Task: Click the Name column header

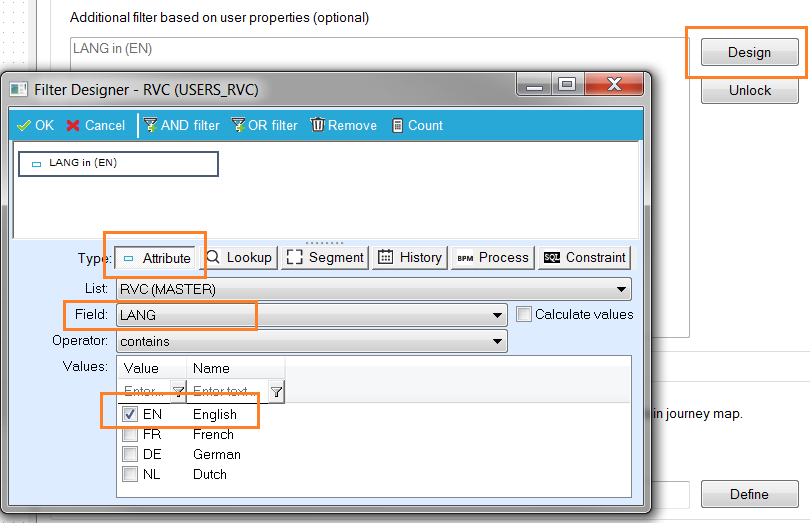Action: click(235, 368)
